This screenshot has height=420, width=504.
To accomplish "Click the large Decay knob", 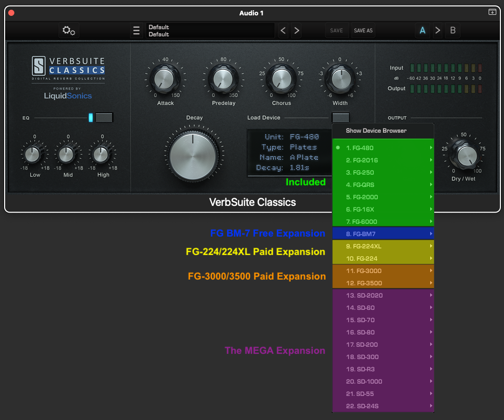I will coord(193,156).
